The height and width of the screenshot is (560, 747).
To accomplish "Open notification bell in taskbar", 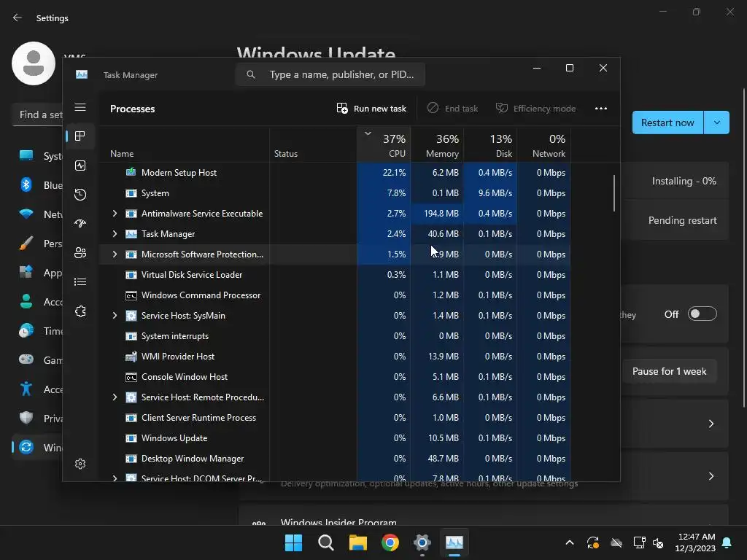I will (x=727, y=542).
